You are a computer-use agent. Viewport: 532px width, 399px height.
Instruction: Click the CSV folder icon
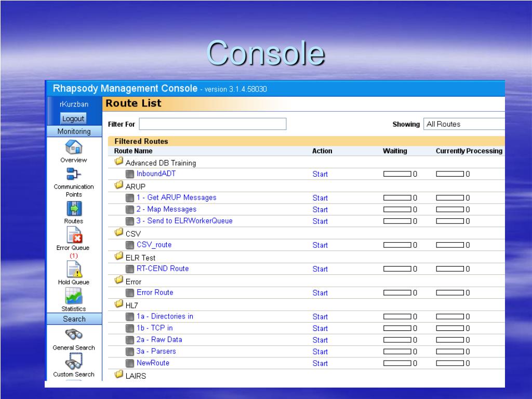click(x=119, y=232)
